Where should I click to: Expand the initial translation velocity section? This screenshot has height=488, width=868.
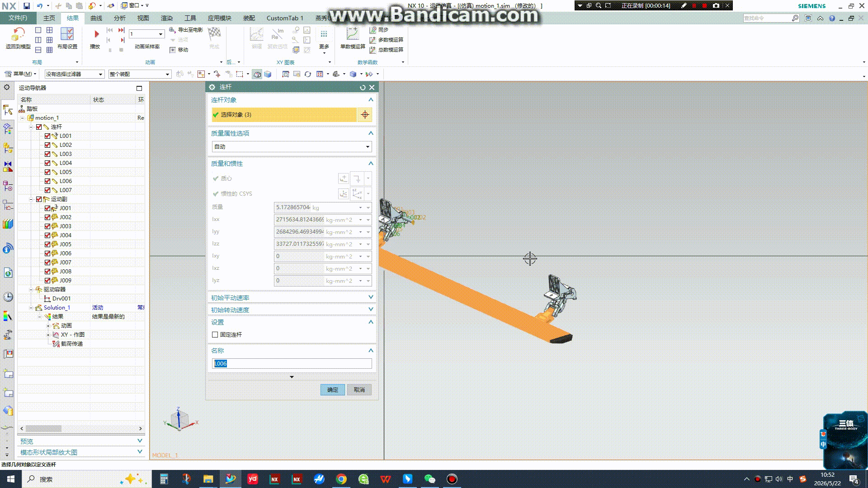pyautogui.click(x=292, y=297)
